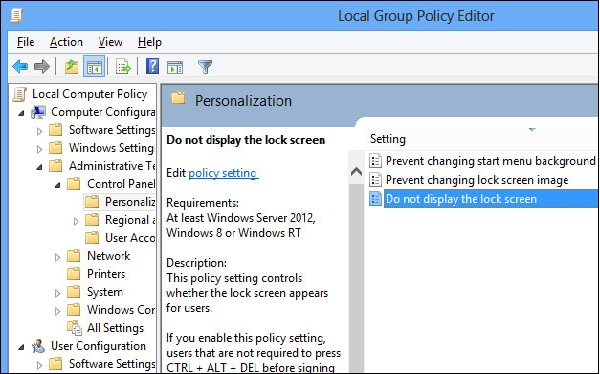This screenshot has height=374, width=600.
Task: Open the File menu
Action: coord(26,42)
